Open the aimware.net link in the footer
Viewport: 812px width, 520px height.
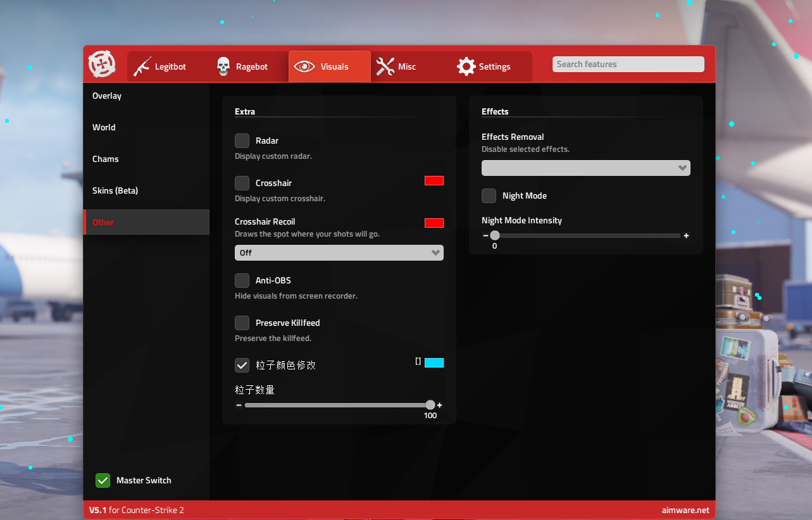click(685, 510)
